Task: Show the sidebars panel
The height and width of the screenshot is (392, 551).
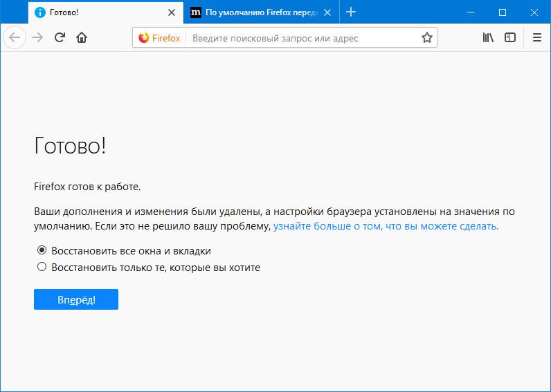Action: (x=510, y=37)
